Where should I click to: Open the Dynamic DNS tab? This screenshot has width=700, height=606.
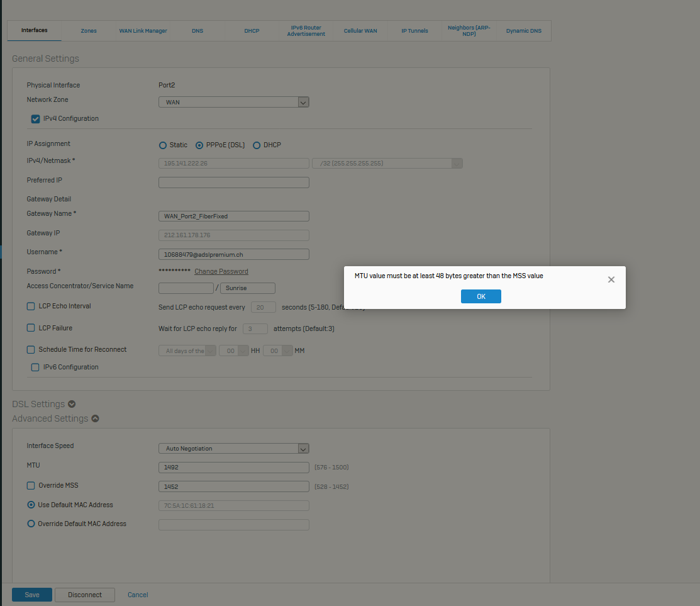523,31
